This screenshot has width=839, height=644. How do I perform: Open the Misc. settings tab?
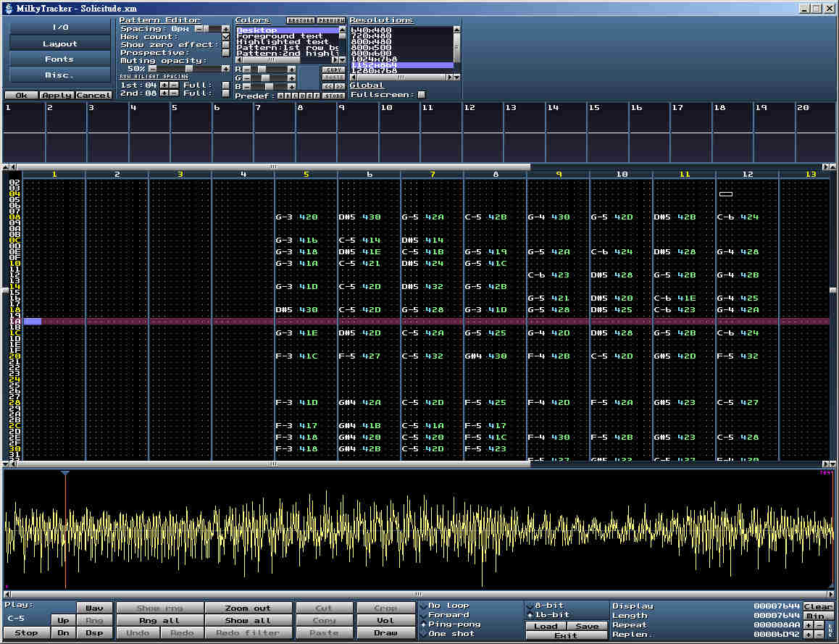[60, 75]
